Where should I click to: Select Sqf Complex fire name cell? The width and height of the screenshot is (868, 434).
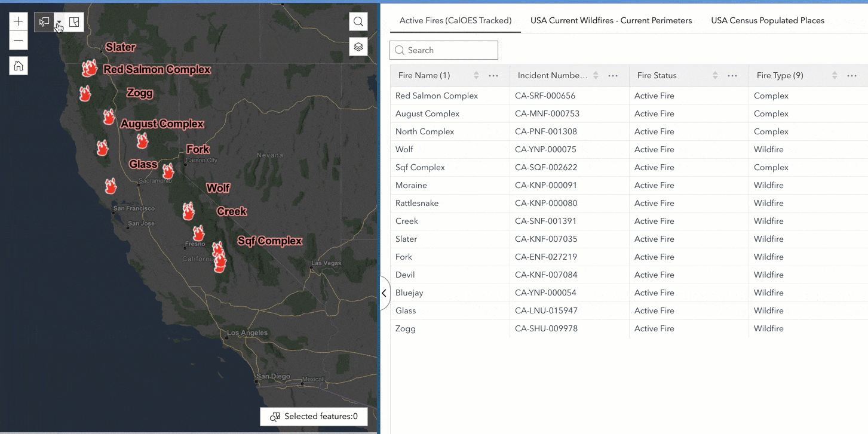click(450, 167)
